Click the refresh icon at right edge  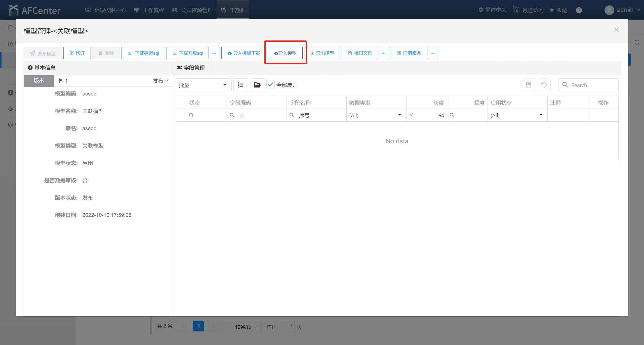637,42
